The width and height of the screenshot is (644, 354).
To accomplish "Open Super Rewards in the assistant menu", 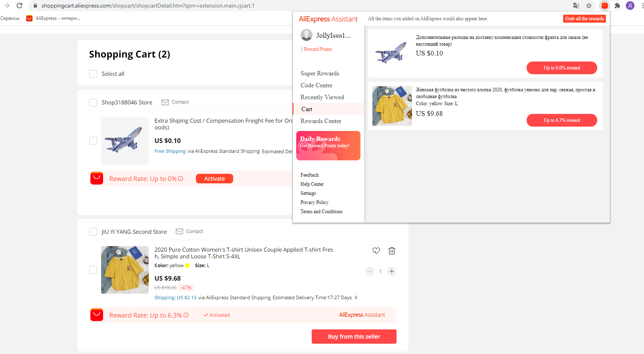I will pyautogui.click(x=320, y=73).
